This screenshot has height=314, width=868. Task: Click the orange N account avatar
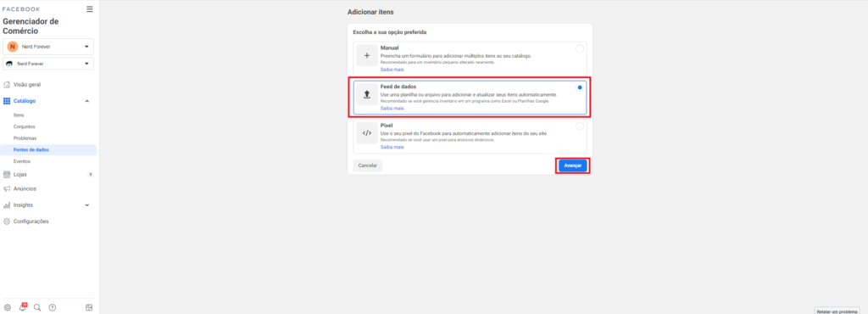[x=12, y=47]
